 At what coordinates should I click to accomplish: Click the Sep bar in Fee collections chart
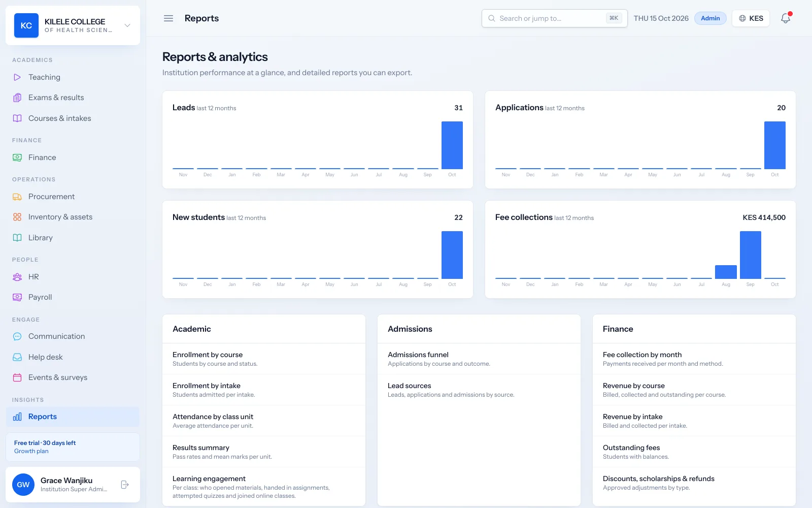point(751,255)
